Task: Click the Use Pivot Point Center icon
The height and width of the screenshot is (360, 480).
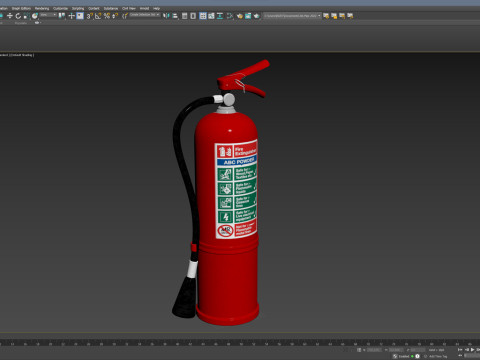Action: 62,16
